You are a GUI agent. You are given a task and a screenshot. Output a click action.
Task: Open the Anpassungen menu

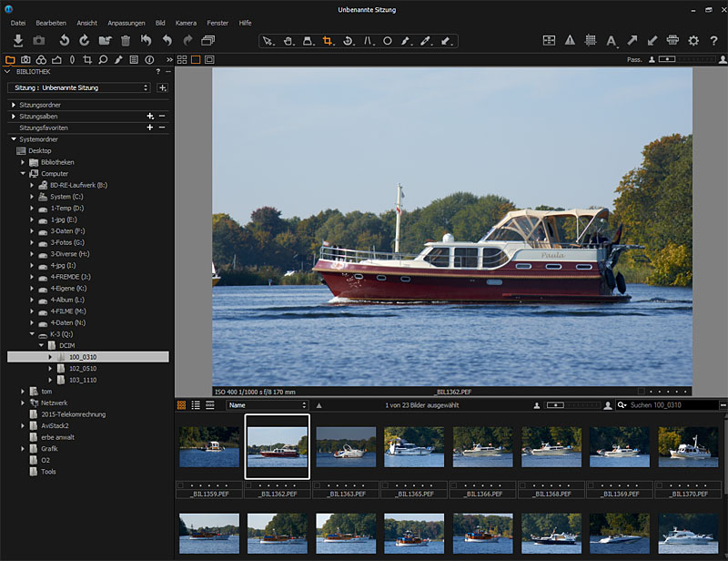pyautogui.click(x=126, y=22)
